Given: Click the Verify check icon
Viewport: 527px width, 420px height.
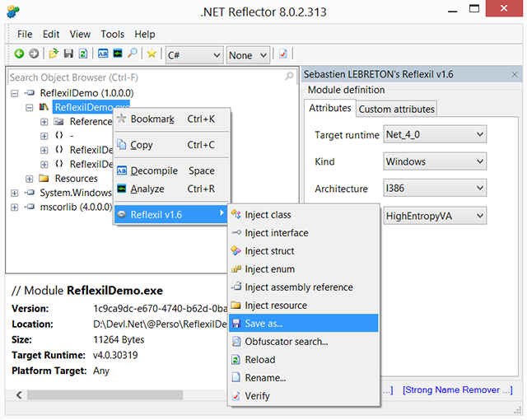Looking at the screenshot, I should click(x=236, y=396).
